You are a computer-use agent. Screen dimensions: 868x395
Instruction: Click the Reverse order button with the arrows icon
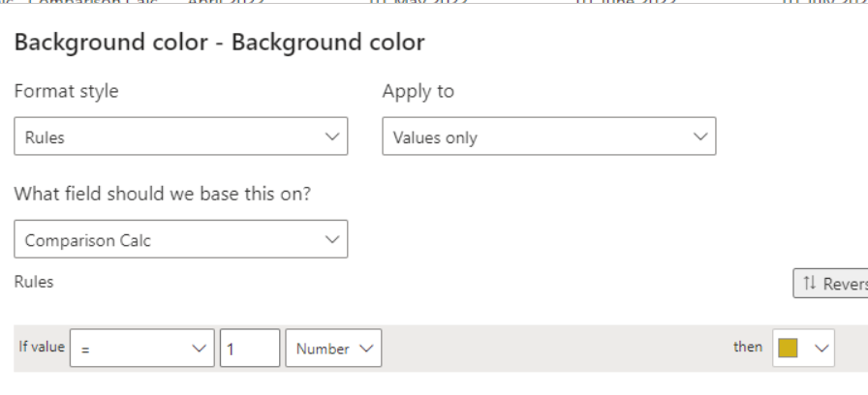(831, 284)
